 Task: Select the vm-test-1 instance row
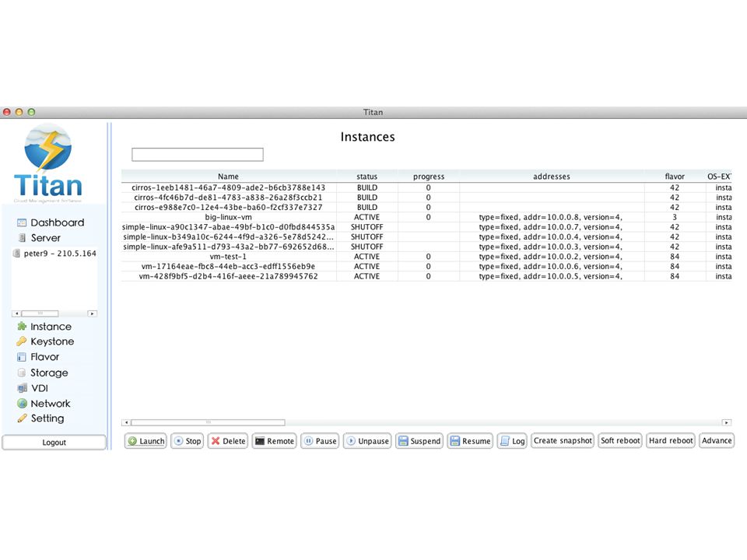(426, 257)
